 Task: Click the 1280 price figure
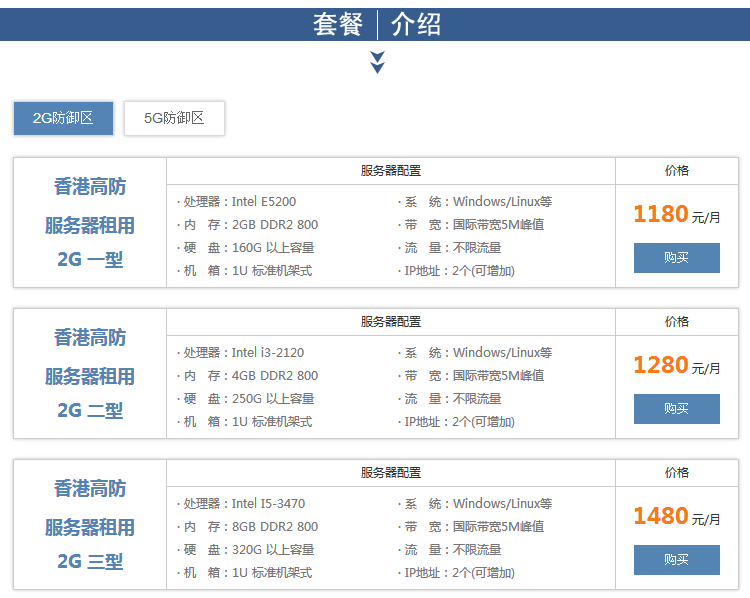click(x=661, y=365)
